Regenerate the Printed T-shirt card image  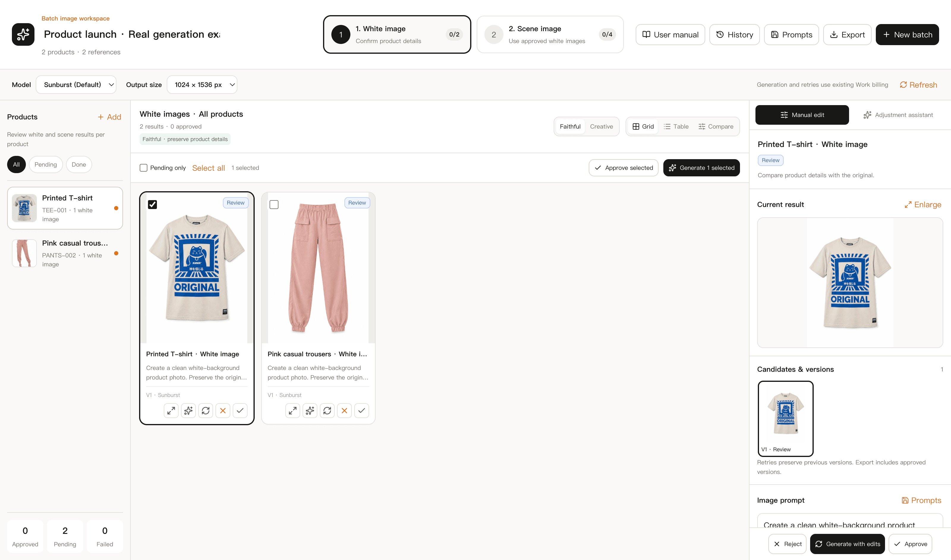[205, 411]
